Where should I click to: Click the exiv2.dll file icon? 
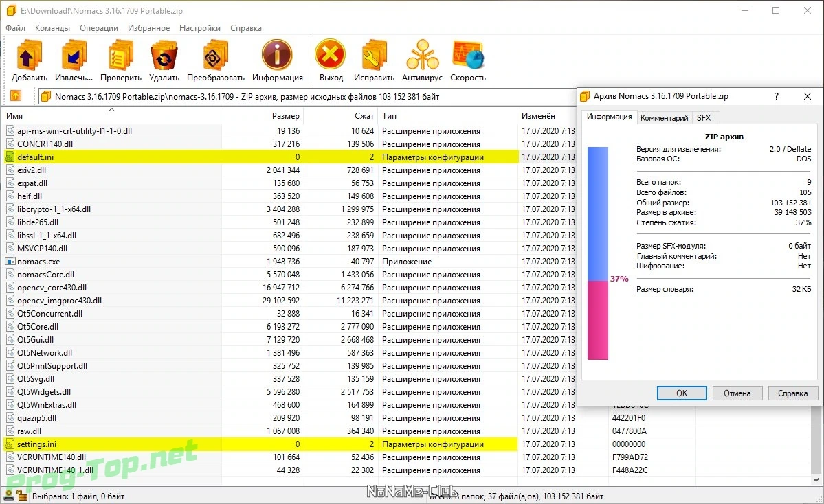tap(10, 170)
